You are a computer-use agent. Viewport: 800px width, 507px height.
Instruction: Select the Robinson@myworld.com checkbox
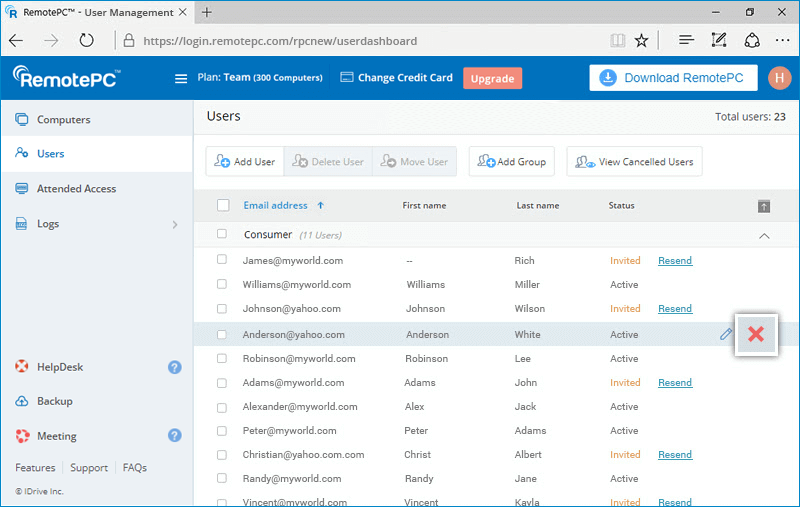coord(221,359)
